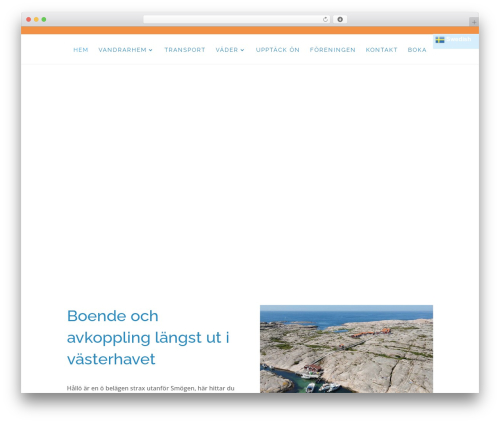Click the heading 'Boende och avkoppling längst ut i västerhavet'
Screen dimensions: 500x423
coord(148,337)
